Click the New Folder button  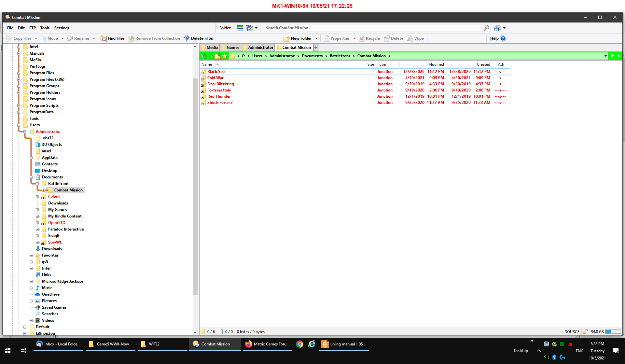(x=298, y=38)
